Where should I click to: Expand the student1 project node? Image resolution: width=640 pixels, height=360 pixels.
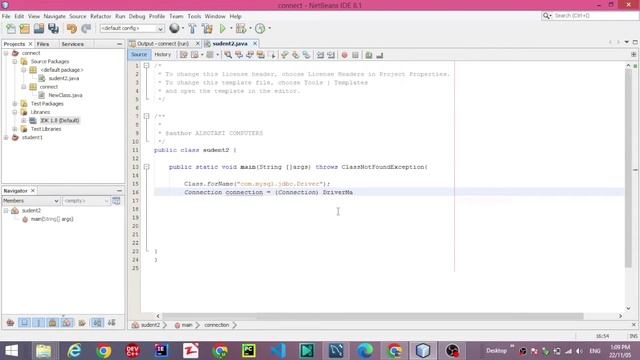pyautogui.click(x=6, y=138)
